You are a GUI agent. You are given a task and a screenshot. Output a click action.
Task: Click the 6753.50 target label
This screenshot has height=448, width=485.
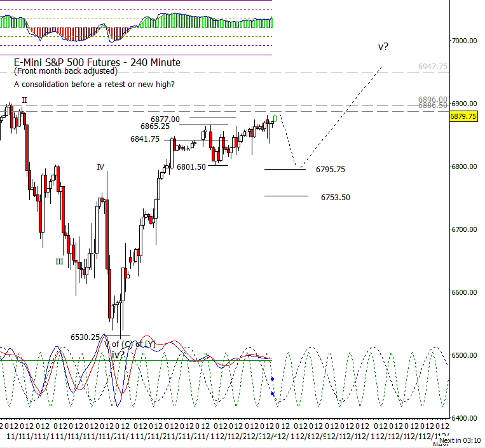coord(336,197)
